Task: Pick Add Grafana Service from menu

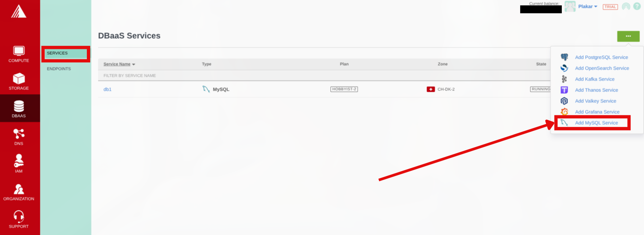Action: click(597, 112)
